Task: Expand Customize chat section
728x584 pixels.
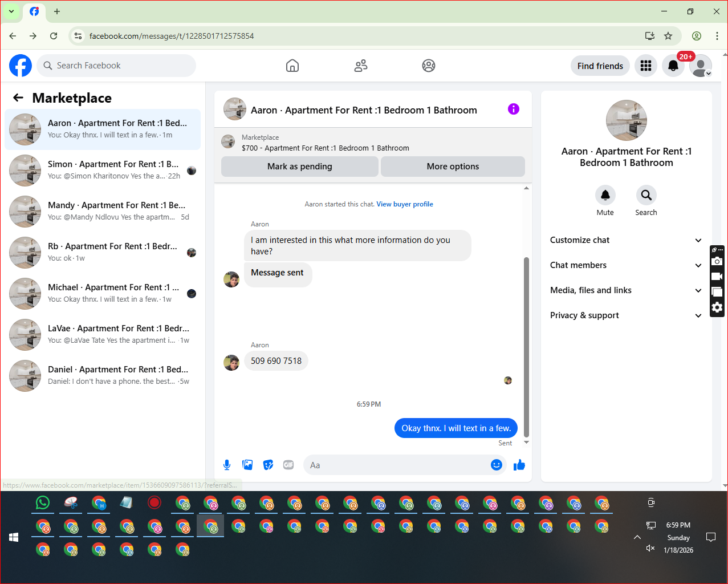Action: pyautogui.click(x=626, y=240)
